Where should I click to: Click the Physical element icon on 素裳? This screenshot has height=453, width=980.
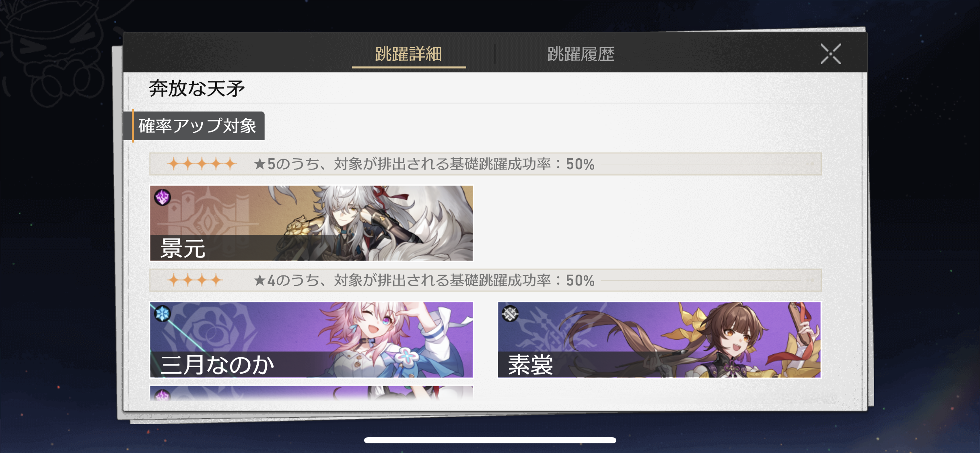click(x=510, y=314)
